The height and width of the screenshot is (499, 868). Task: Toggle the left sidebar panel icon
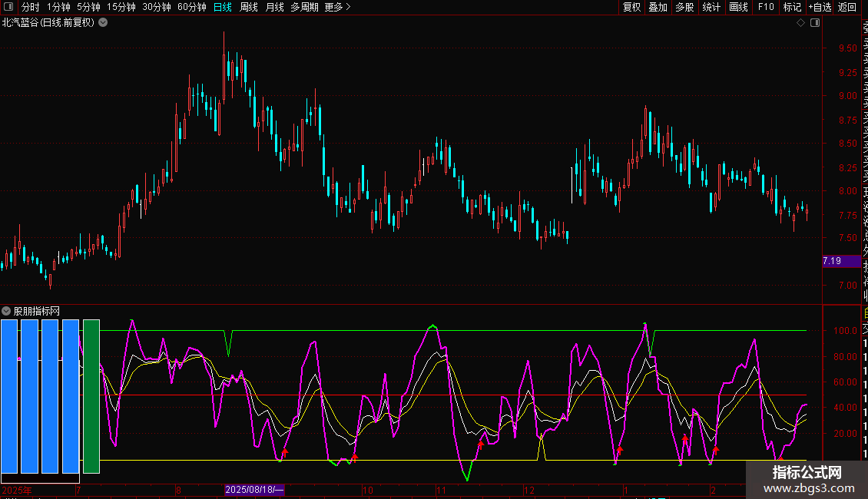tap(8, 7)
